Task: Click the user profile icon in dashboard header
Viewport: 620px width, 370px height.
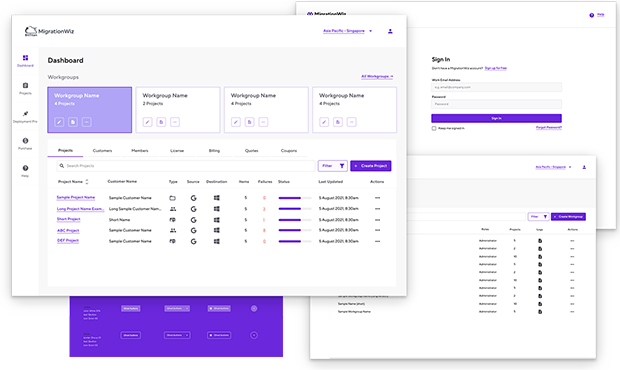Action: tap(390, 31)
